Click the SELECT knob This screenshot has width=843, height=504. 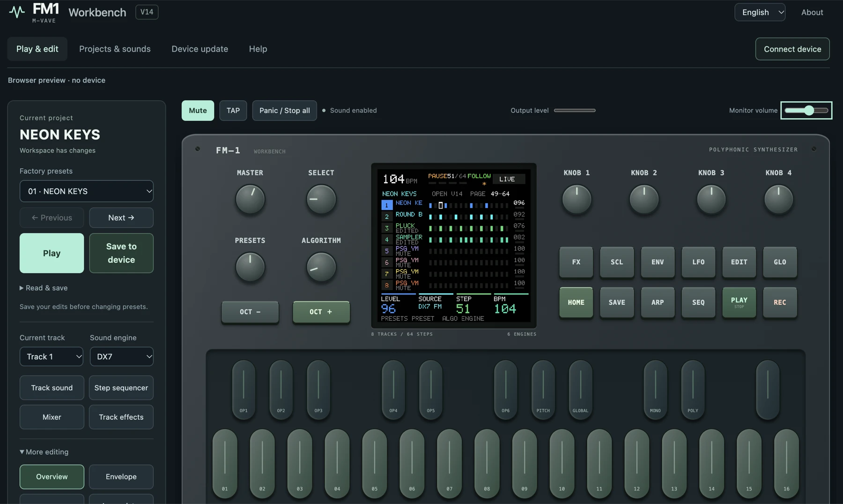pyautogui.click(x=321, y=199)
